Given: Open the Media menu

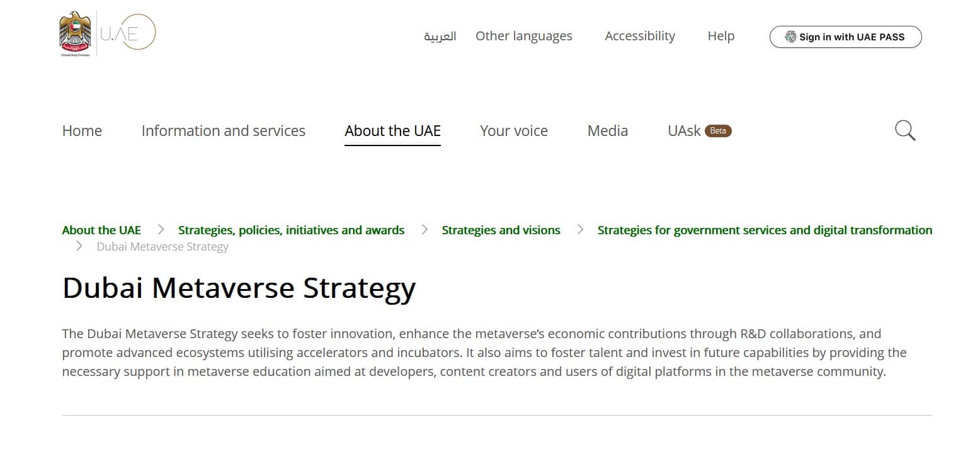Looking at the screenshot, I should tap(607, 131).
